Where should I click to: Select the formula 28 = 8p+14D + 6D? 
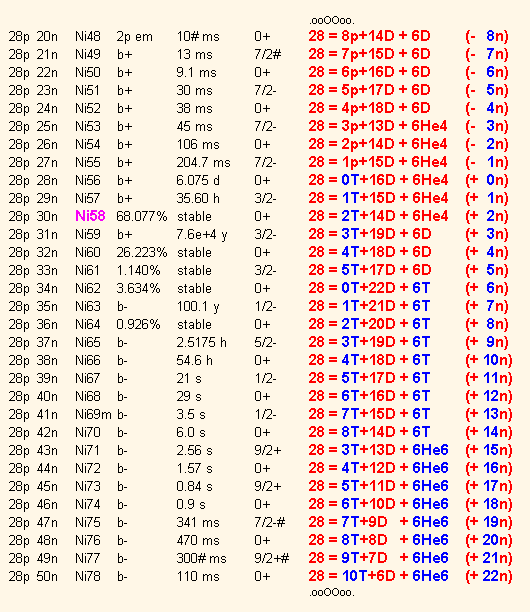(x=369, y=36)
